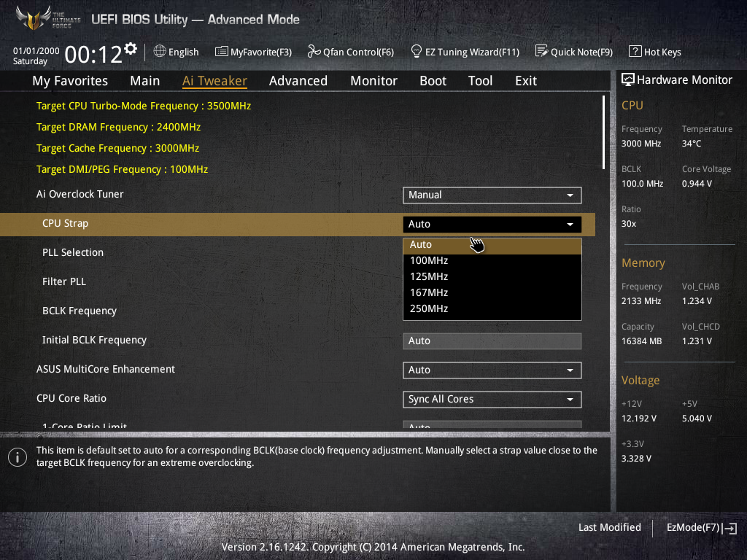This screenshot has height=560, width=747.
Task: Click the 00:12 clock display
Action: point(93,55)
